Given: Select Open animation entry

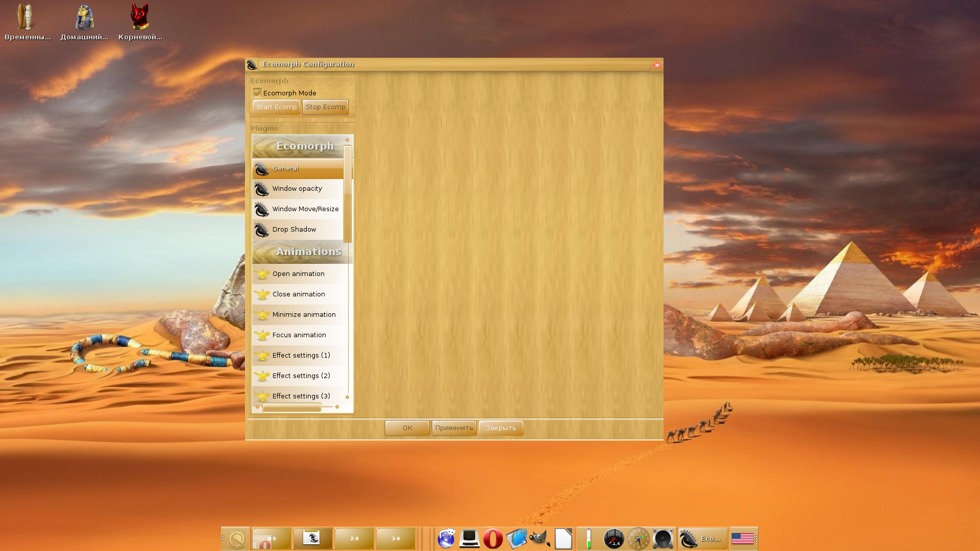Looking at the screenshot, I should [x=300, y=274].
